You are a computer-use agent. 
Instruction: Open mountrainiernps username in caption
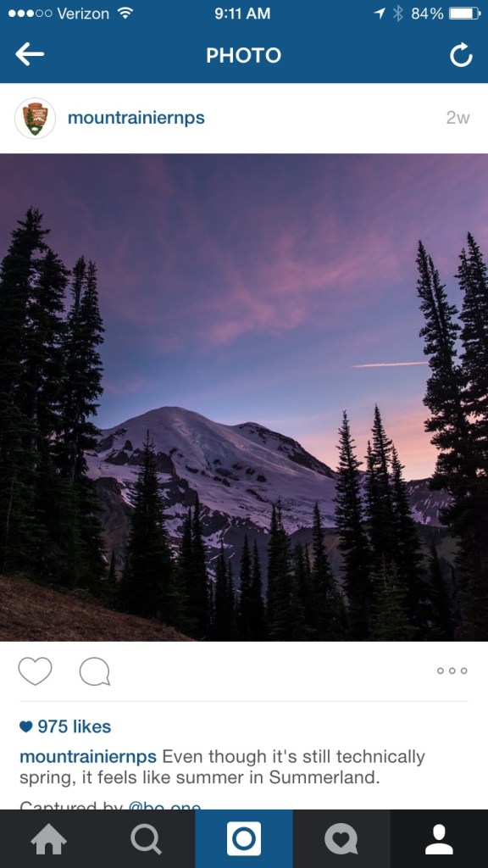tap(88, 756)
